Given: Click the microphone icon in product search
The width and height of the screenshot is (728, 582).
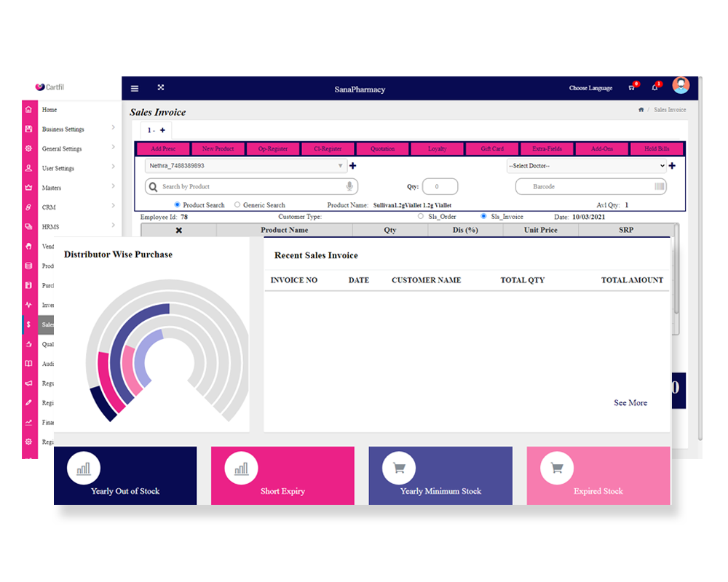Looking at the screenshot, I should click(x=349, y=187).
